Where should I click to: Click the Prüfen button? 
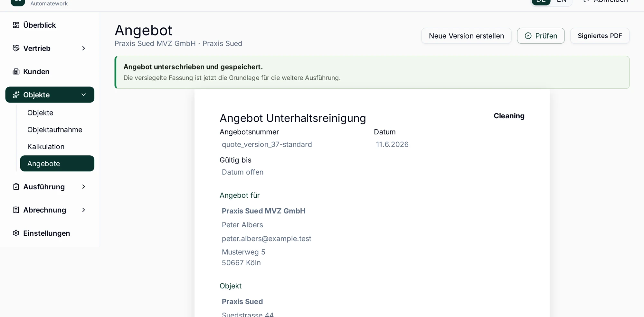pos(541,36)
